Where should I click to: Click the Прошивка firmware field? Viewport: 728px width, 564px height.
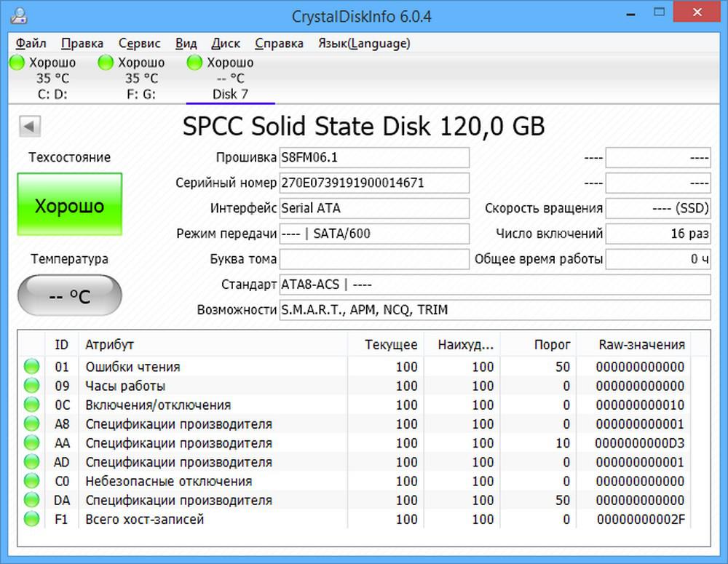pyautogui.click(x=374, y=158)
